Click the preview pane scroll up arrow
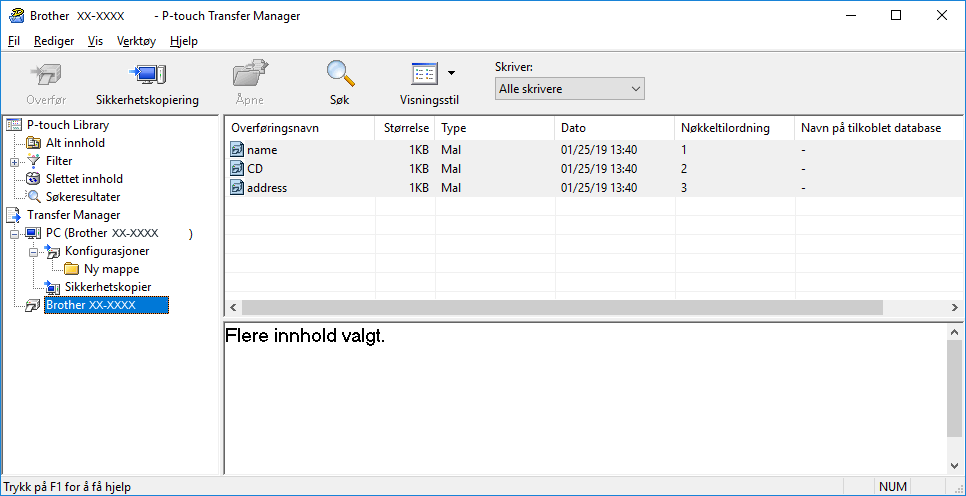966x496 pixels. [954, 331]
